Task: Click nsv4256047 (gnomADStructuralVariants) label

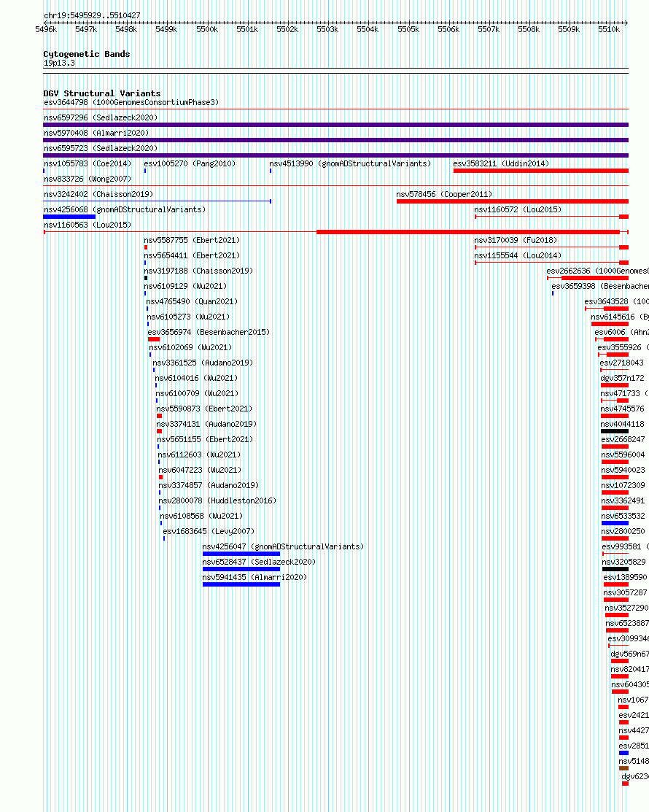Action: [x=283, y=546]
